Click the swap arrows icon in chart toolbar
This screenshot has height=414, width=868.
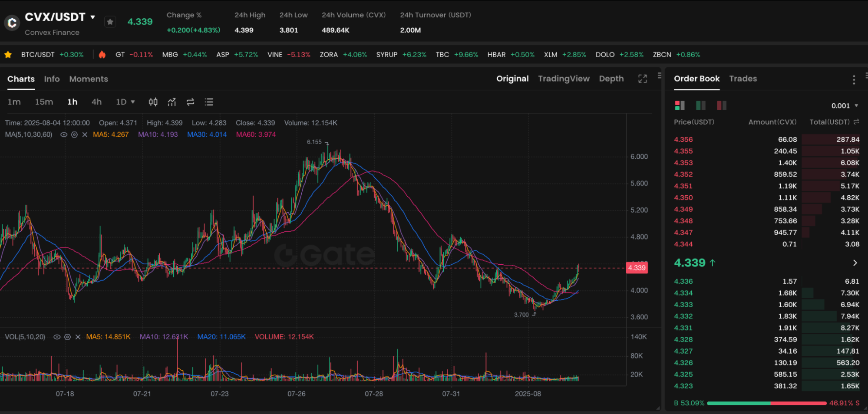click(190, 102)
